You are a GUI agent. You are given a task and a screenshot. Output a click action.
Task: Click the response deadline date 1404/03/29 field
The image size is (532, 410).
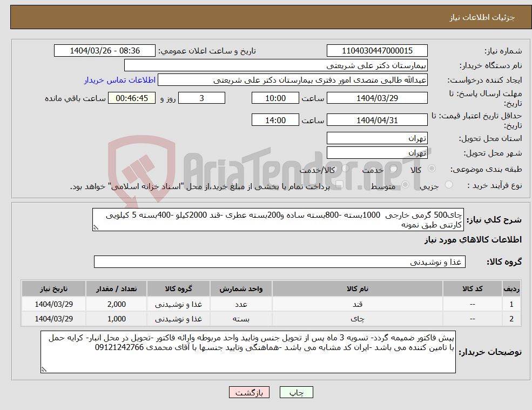(x=377, y=98)
